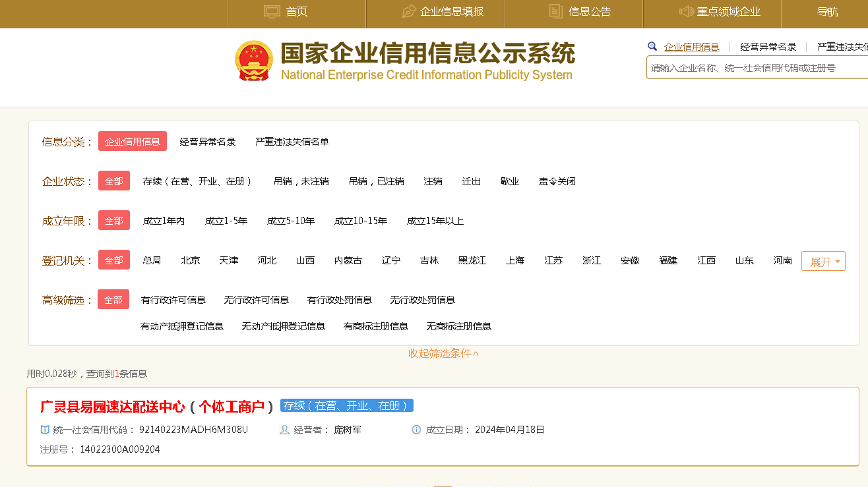Choose 山西 as registration authority
The width and height of the screenshot is (868, 487).
pyautogui.click(x=305, y=260)
